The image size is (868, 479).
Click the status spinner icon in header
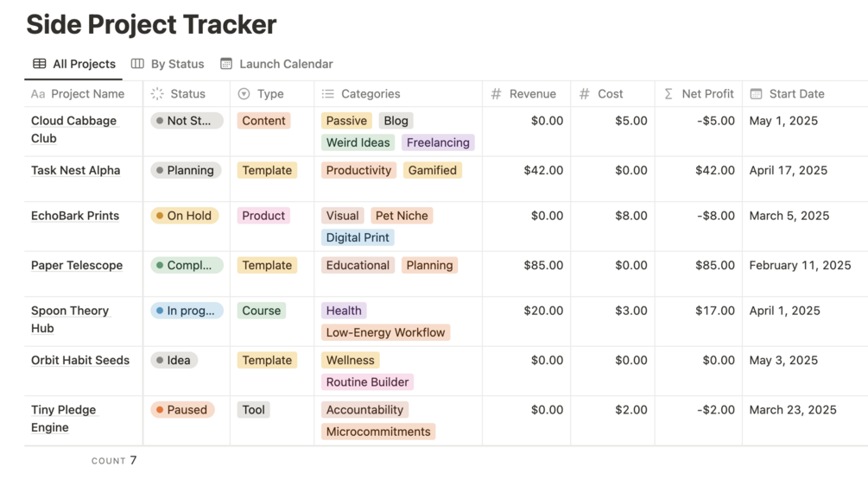(x=157, y=94)
